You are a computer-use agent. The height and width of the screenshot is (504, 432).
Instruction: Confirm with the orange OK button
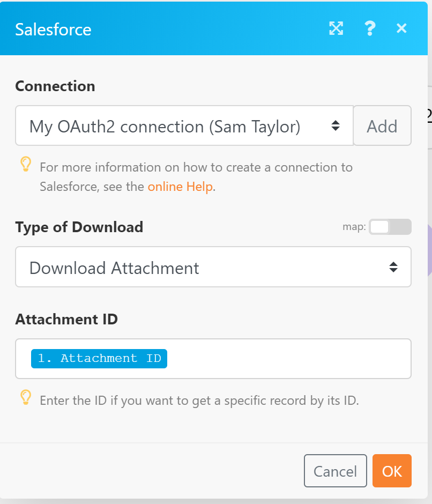click(x=392, y=471)
